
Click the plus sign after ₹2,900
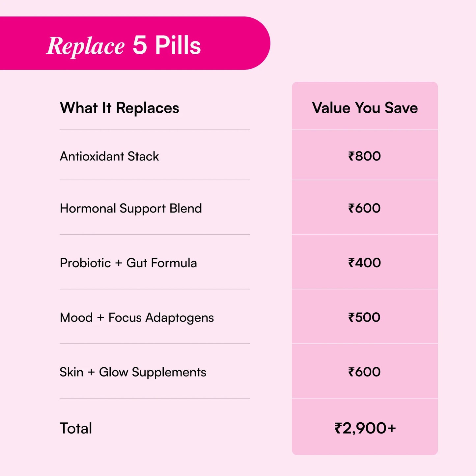[391, 428]
